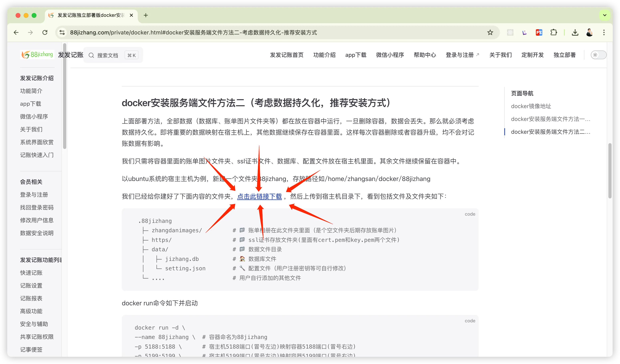Image resolution: width=620 pixels, height=364 pixels.
Task: Toggle the dark/light theme switch
Action: coord(598,55)
